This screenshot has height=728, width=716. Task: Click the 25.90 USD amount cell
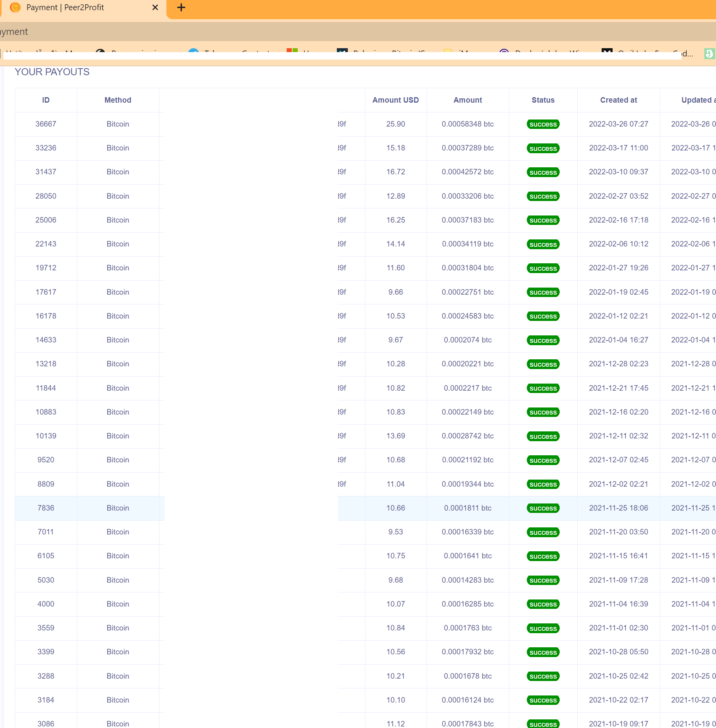pos(396,124)
